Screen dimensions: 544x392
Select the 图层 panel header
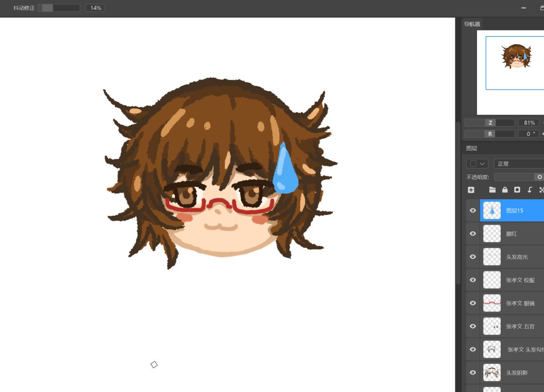[471, 148]
